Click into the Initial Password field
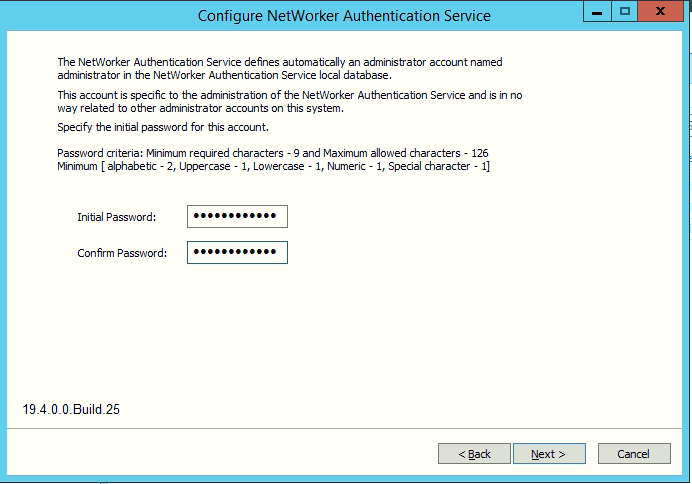 tap(237, 217)
